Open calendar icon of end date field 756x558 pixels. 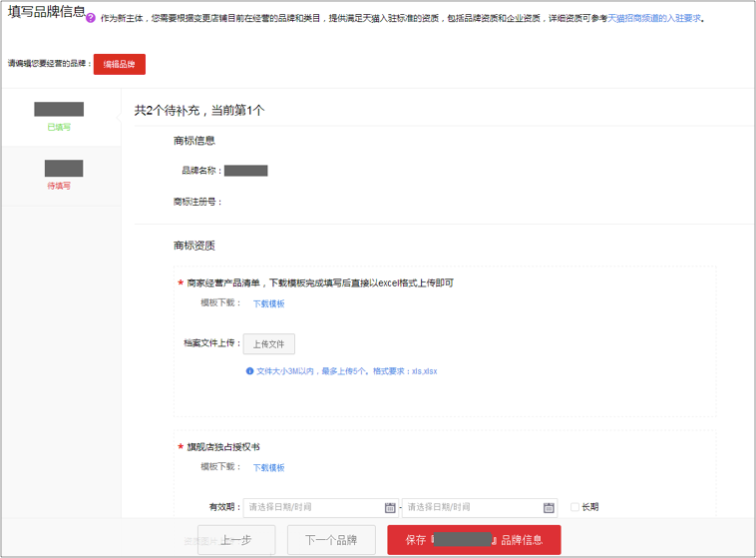549,507
